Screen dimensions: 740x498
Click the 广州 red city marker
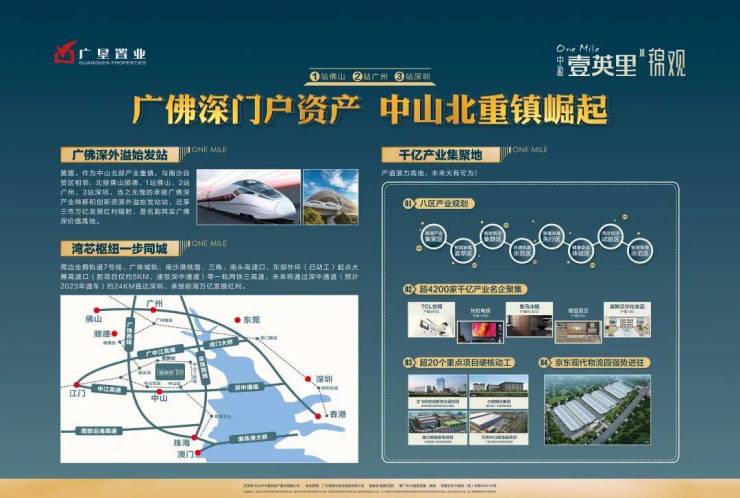coord(153,310)
